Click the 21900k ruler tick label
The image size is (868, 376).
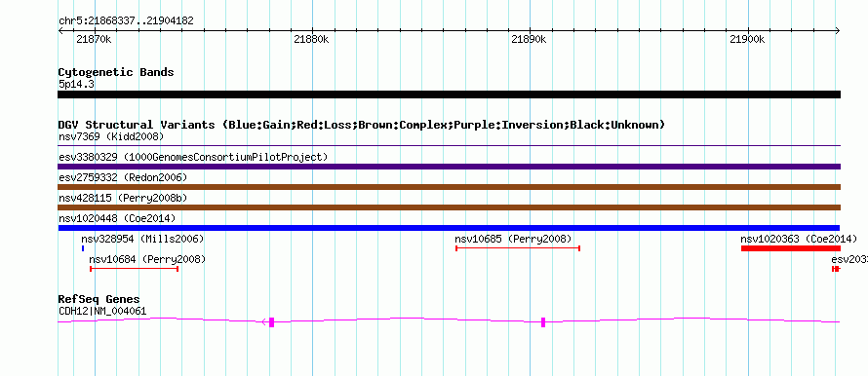pos(747,39)
